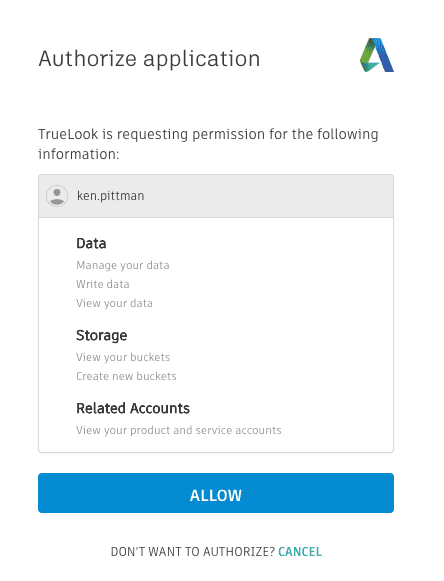Click the Authorize application heading
Viewport: 444px width, 581px height.
[x=149, y=59]
